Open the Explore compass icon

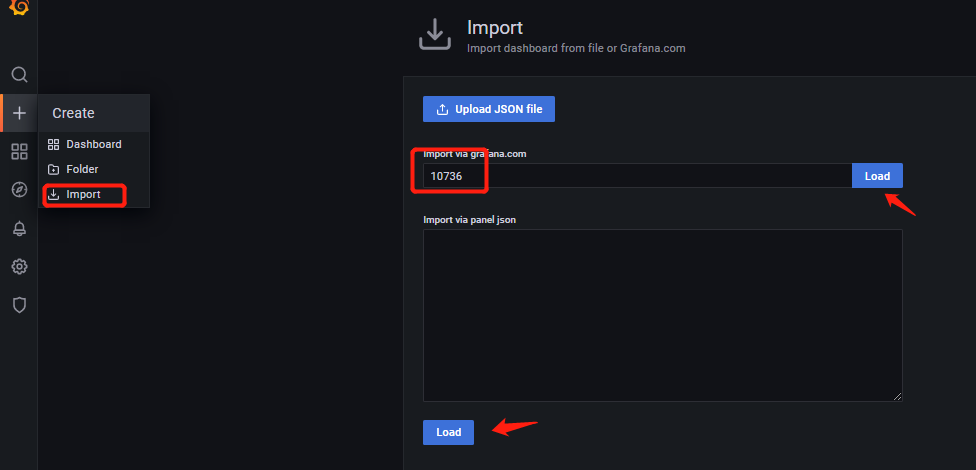coord(19,190)
